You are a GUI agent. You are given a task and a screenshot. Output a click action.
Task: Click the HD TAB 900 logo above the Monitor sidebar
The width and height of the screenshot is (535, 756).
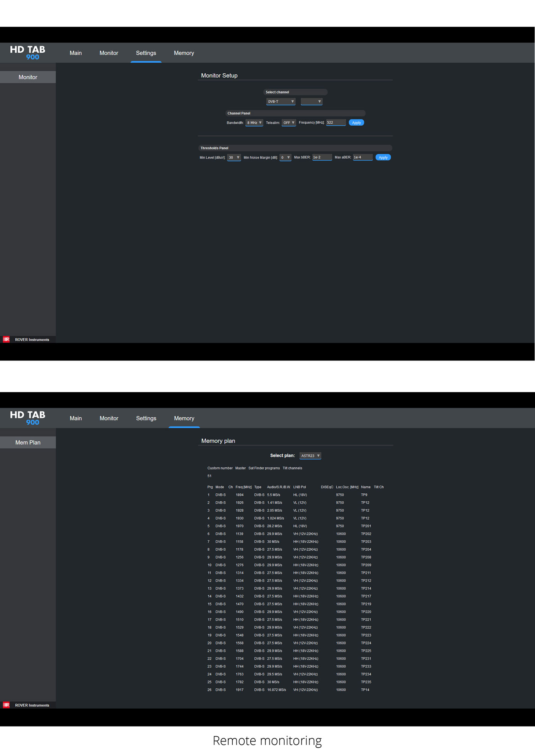(28, 53)
